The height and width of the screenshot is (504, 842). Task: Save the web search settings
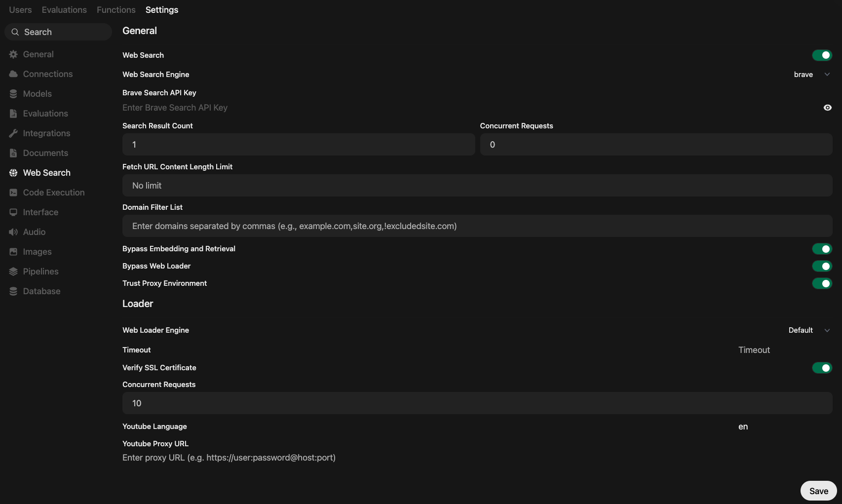point(818,491)
